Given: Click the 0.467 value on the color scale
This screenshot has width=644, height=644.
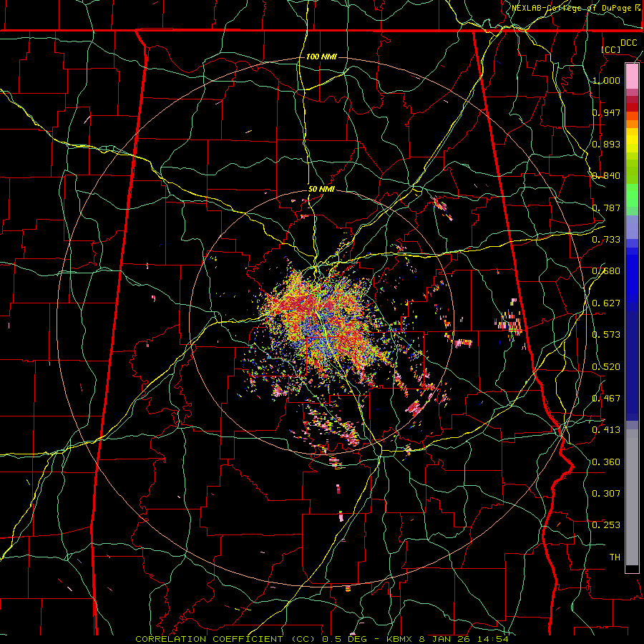Looking at the screenshot, I should tap(606, 399).
